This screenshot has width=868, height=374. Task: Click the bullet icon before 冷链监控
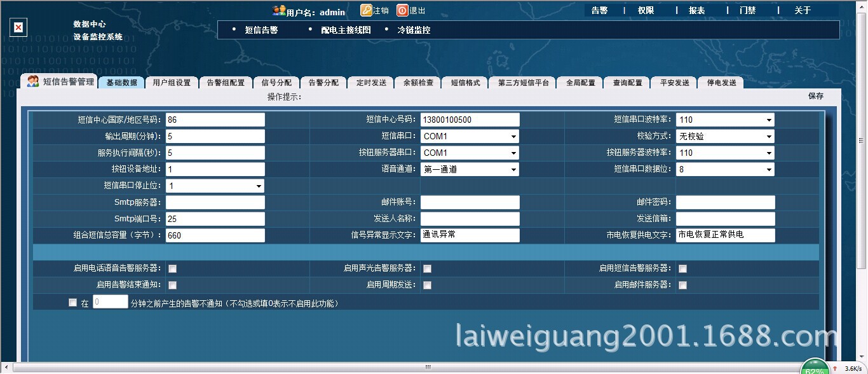(385, 29)
